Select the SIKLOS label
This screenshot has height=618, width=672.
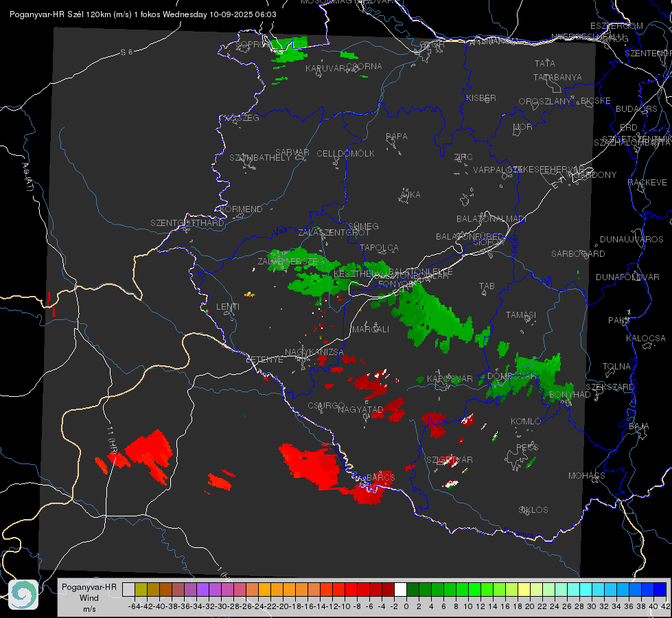[533, 510]
